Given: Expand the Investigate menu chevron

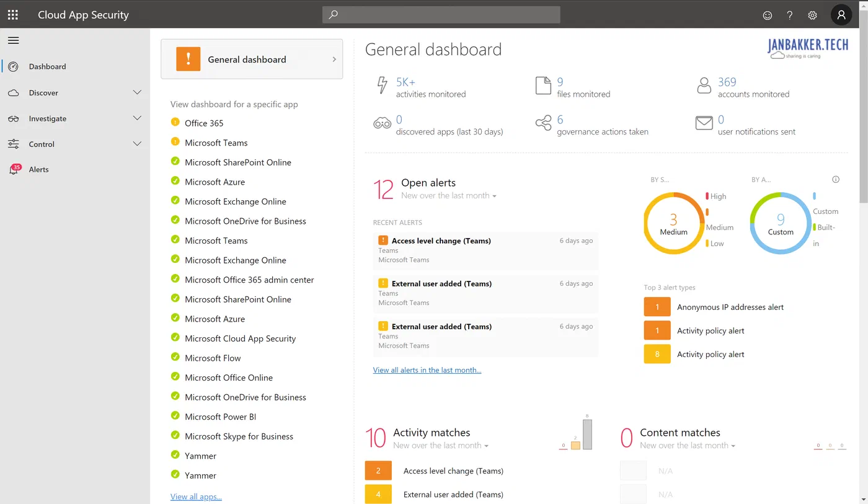Looking at the screenshot, I should (138, 118).
